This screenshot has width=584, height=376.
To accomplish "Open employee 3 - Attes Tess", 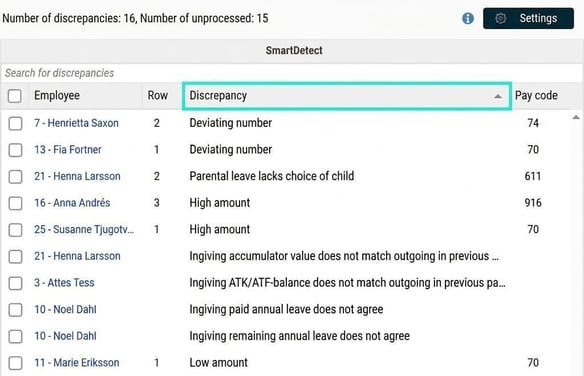I will 64,283.
